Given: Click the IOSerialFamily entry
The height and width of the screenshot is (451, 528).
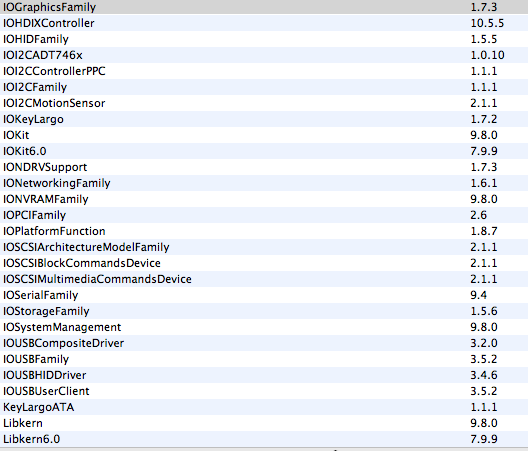Looking at the screenshot, I should (264, 295).
